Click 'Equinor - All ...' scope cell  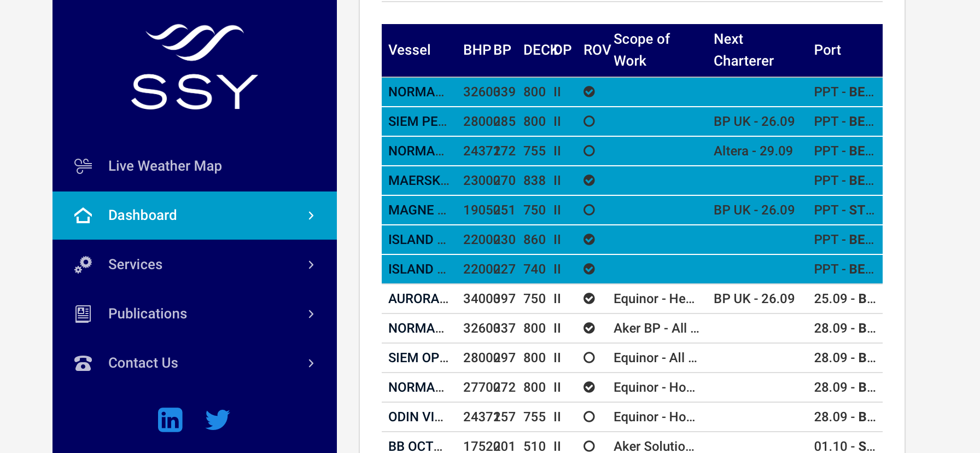coord(655,358)
